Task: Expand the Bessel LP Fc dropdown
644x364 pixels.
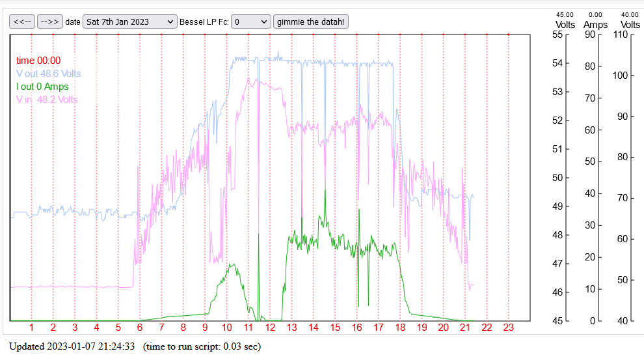Action: pos(250,21)
